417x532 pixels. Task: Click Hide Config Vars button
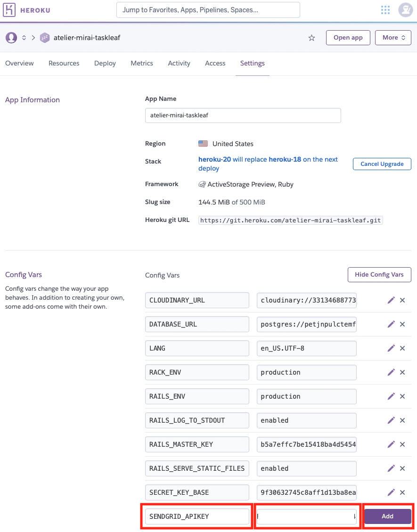point(379,275)
